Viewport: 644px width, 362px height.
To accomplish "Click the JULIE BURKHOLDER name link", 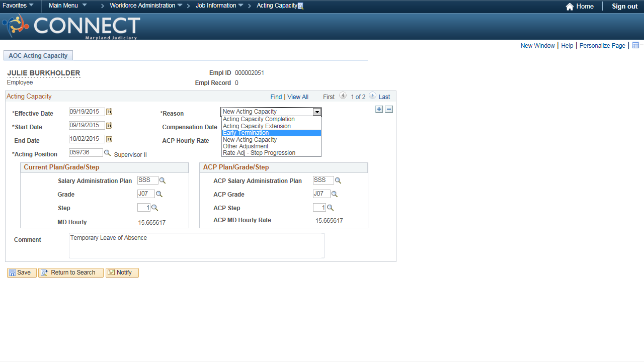I will pyautogui.click(x=44, y=73).
